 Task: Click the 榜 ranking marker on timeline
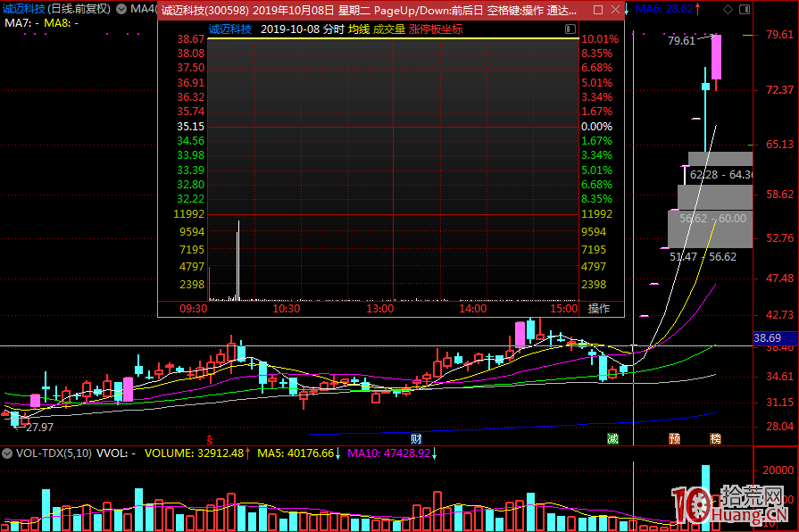(x=715, y=439)
